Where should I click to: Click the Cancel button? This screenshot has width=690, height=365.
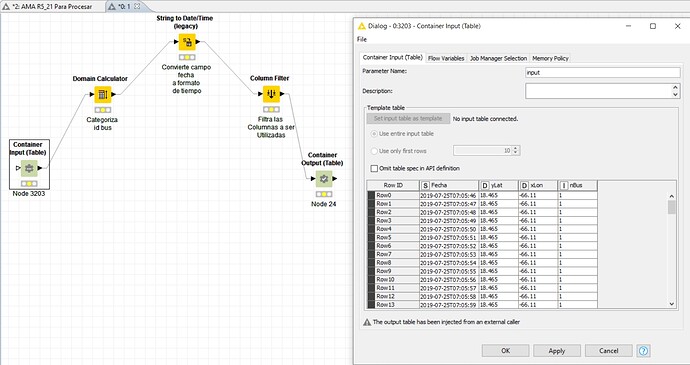pyautogui.click(x=609, y=351)
